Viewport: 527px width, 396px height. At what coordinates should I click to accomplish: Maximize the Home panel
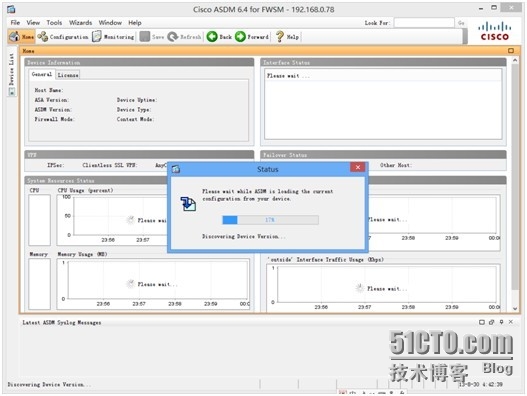point(511,51)
